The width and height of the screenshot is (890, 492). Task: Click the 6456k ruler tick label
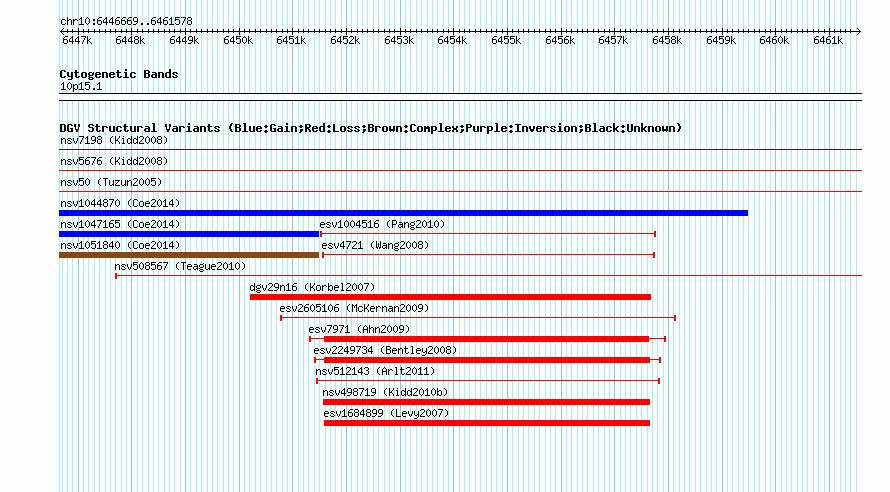click(560, 40)
